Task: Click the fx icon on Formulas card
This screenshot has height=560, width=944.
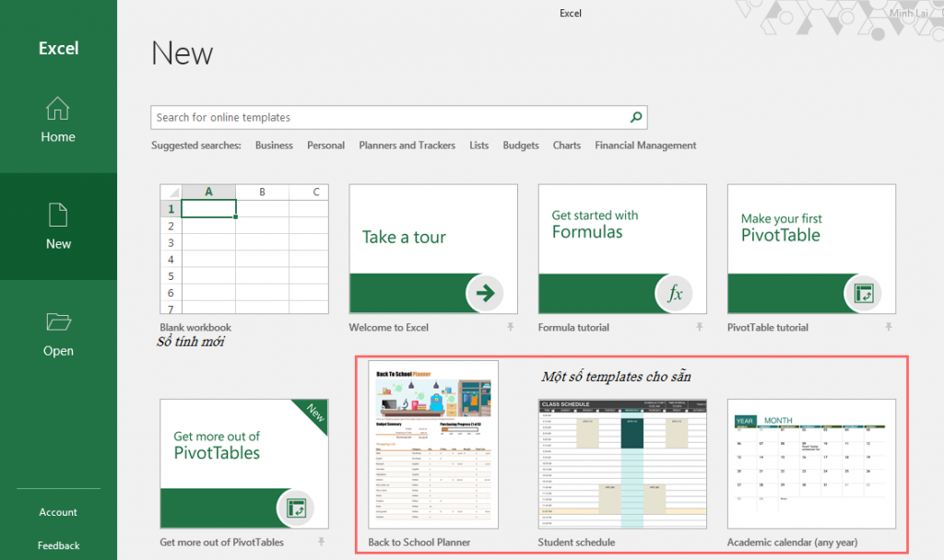Action: point(674,293)
